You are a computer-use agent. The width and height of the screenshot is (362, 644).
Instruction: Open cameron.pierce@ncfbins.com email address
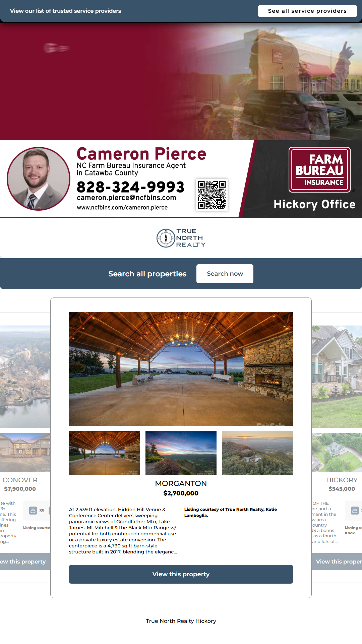click(x=126, y=198)
